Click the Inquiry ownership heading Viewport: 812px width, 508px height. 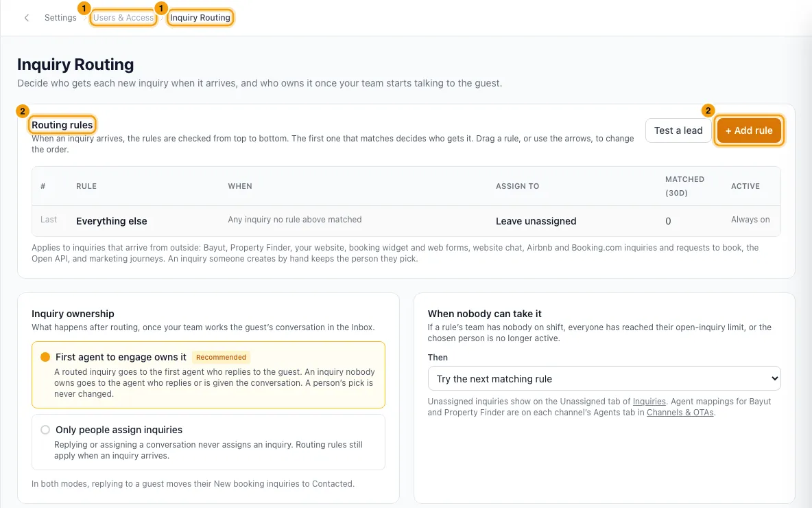73,314
